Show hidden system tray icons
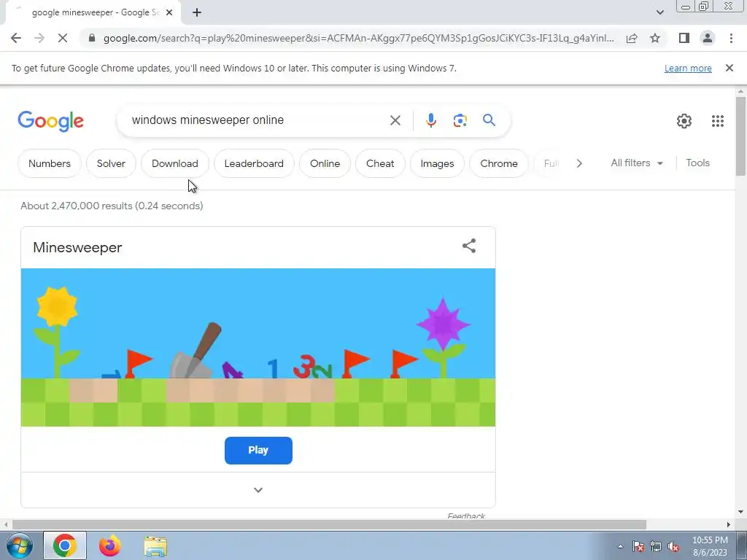Screen dimensions: 747x560 [x=620, y=546]
